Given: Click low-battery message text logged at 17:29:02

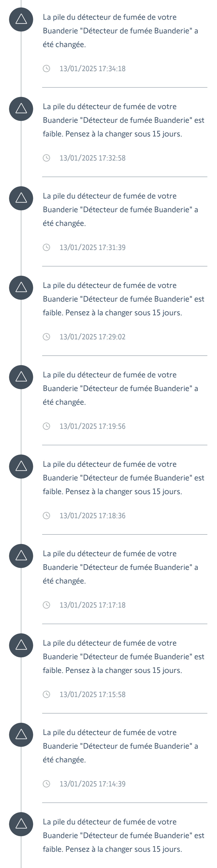Looking at the screenshot, I should tap(123, 299).
